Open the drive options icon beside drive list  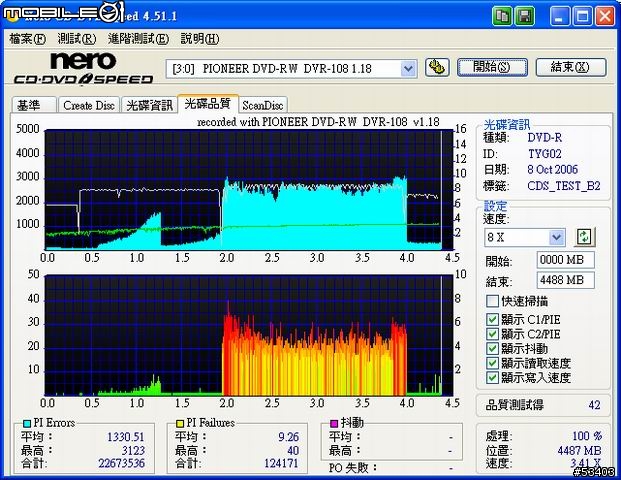(x=437, y=67)
